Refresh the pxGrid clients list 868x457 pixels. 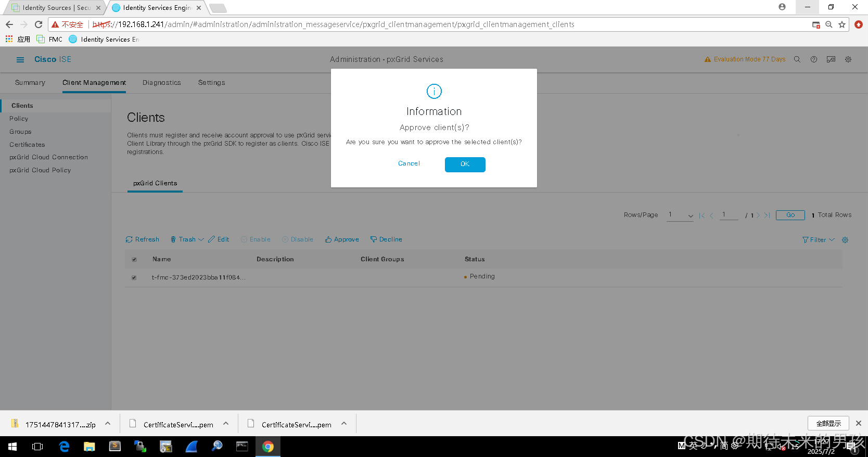(143, 239)
